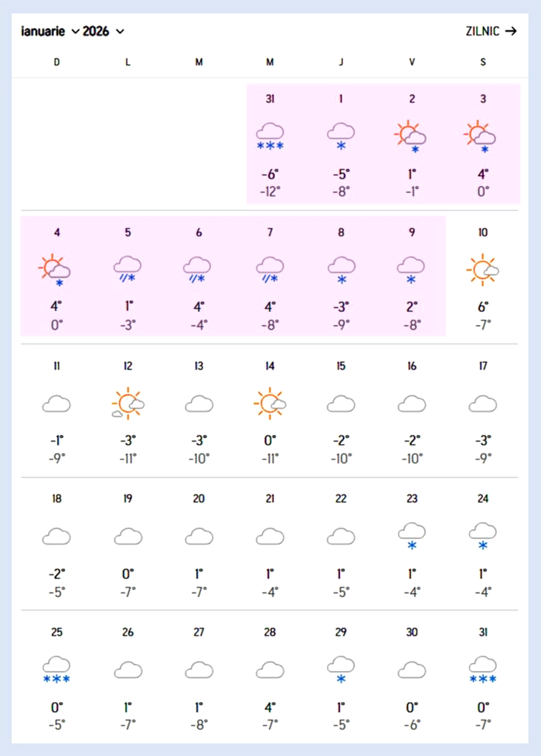
Task: Click the heavy snow icon for January 25
Action: pyautogui.click(x=56, y=670)
